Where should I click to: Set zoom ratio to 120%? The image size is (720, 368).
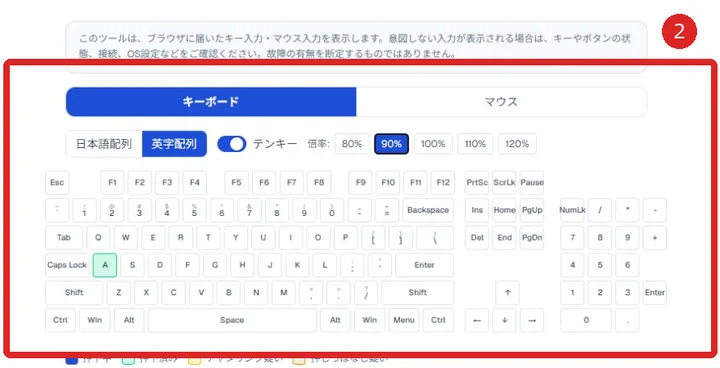click(517, 144)
